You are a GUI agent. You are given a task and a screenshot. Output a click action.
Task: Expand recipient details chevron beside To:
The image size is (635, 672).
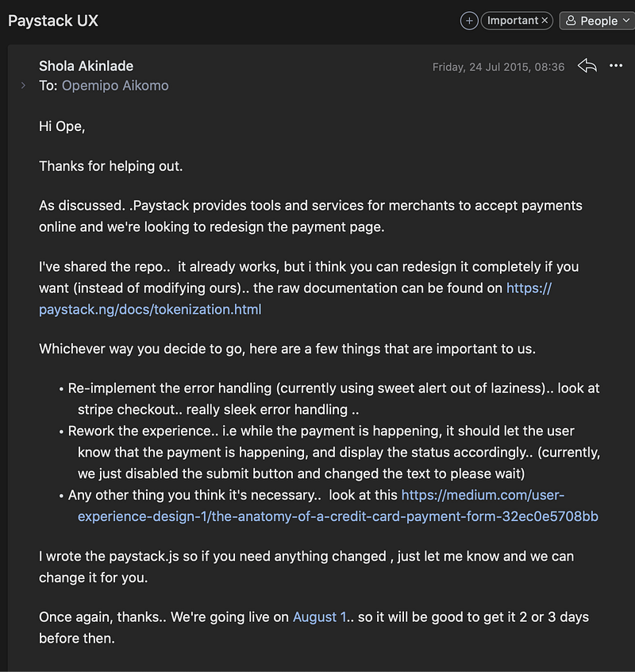pos(23,85)
